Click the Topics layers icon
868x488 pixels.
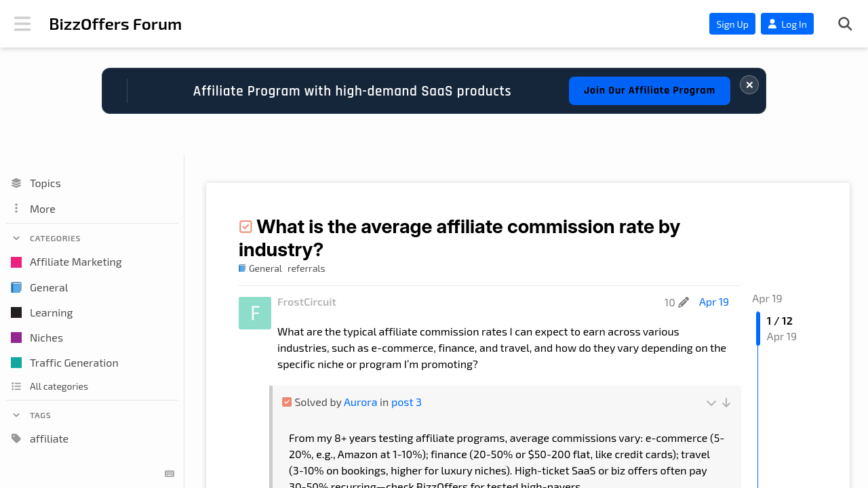[16, 183]
